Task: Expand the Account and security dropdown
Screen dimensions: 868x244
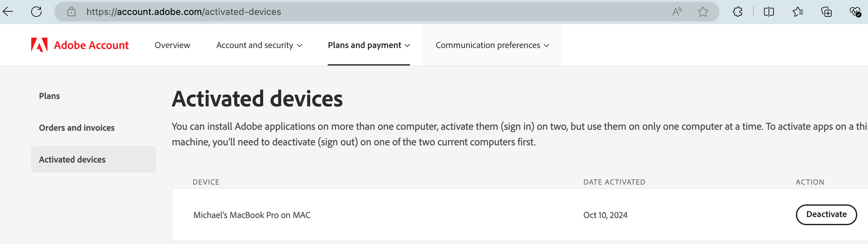Action: click(x=260, y=45)
